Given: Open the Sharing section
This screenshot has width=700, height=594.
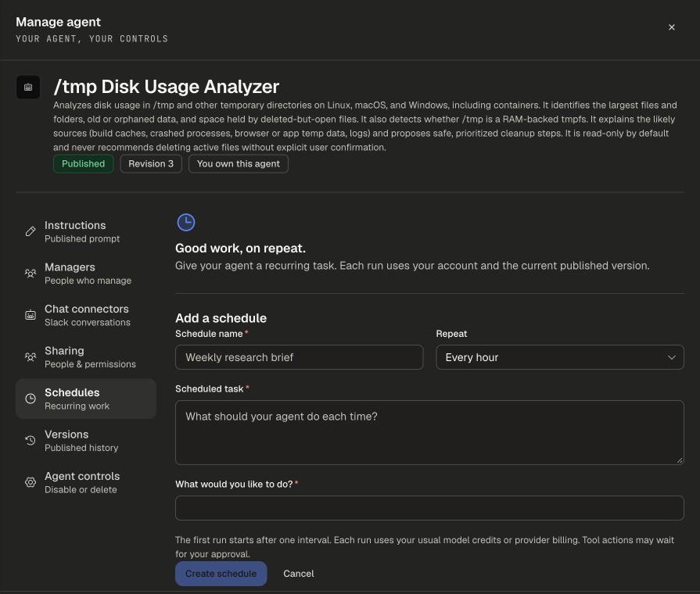Looking at the screenshot, I should click(86, 357).
